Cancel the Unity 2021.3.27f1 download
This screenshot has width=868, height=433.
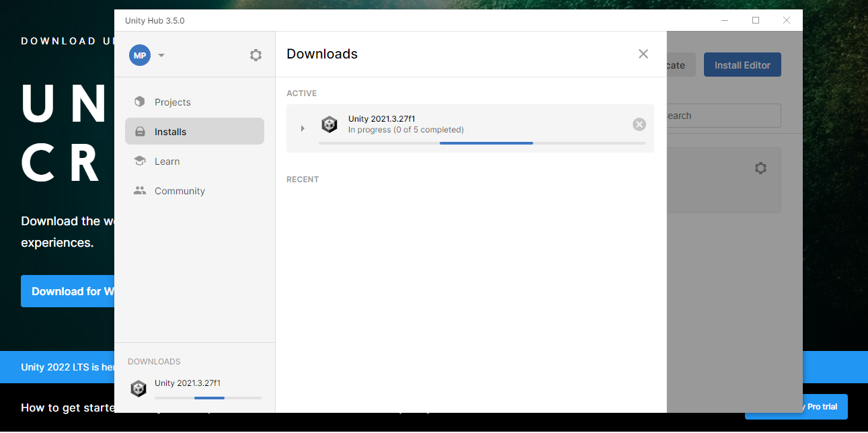(x=639, y=124)
